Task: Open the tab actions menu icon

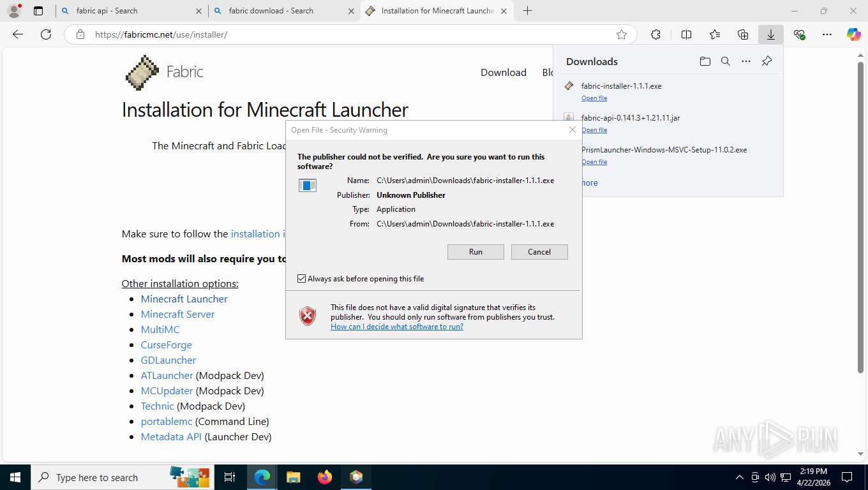Action: click(x=38, y=11)
